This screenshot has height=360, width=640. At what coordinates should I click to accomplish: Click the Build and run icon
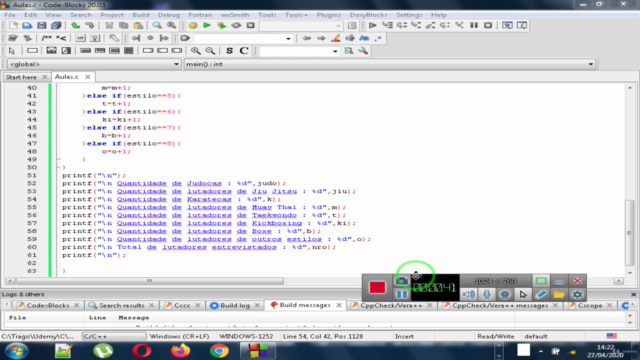click(x=222, y=25)
